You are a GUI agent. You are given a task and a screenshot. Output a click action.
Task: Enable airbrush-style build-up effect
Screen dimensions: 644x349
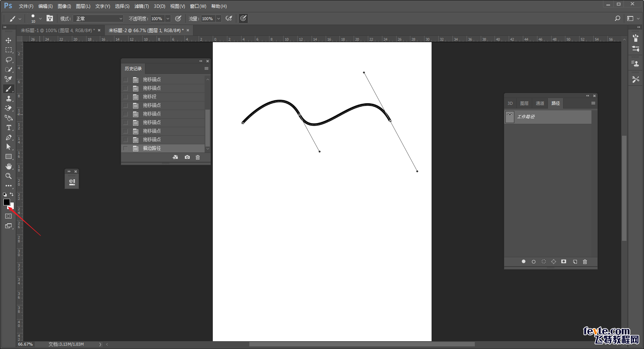coord(229,19)
